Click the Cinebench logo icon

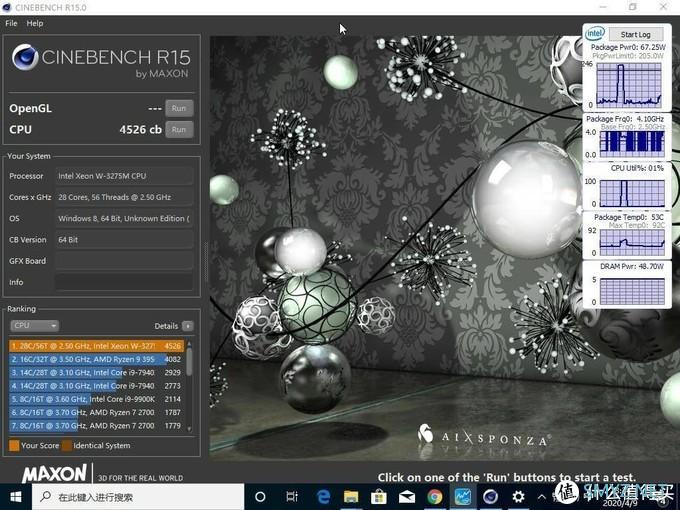click(x=25, y=57)
